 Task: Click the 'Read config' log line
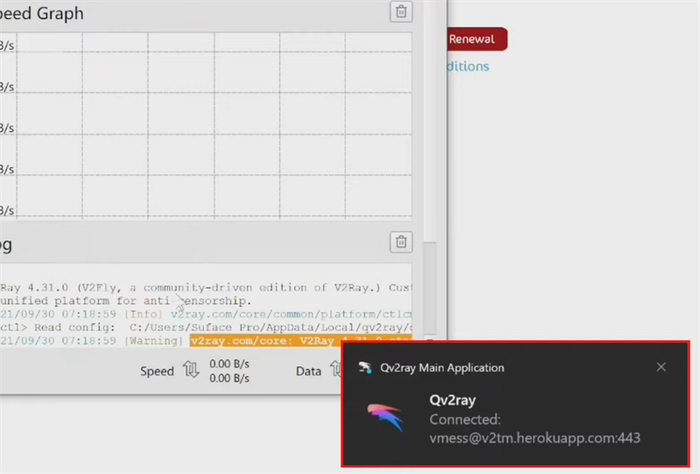(x=206, y=327)
